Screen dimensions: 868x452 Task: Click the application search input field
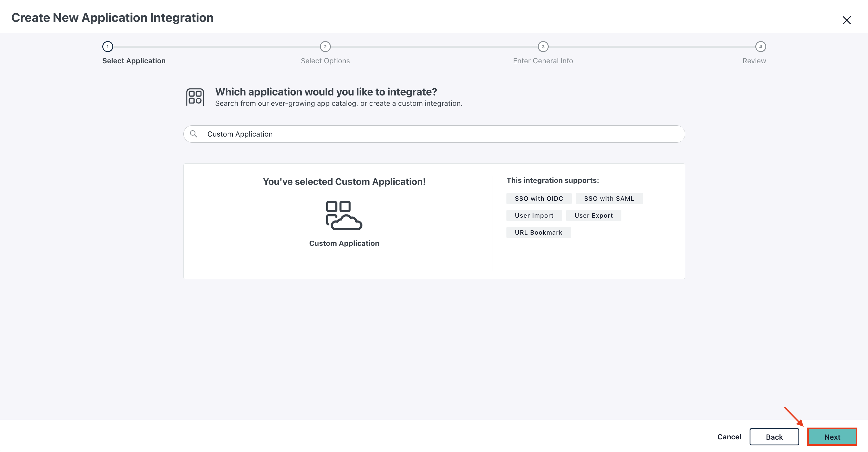[434, 134]
